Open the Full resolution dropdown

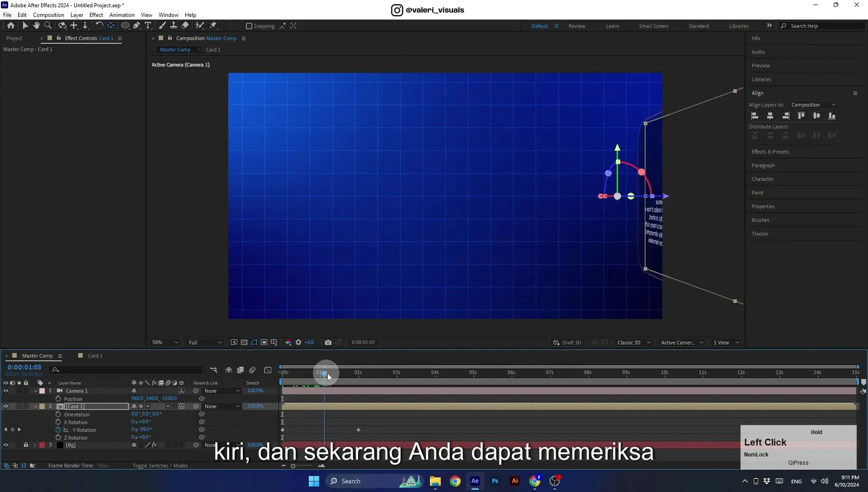click(x=205, y=342)
